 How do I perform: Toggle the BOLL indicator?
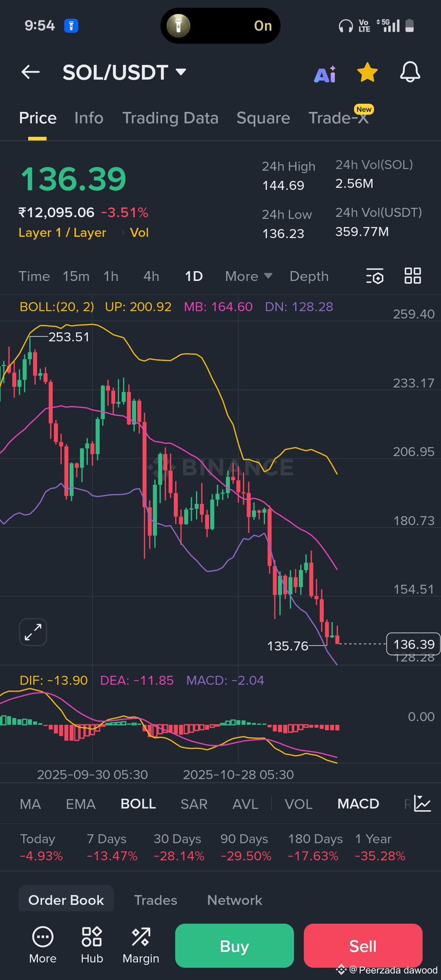tap(138, 804)
